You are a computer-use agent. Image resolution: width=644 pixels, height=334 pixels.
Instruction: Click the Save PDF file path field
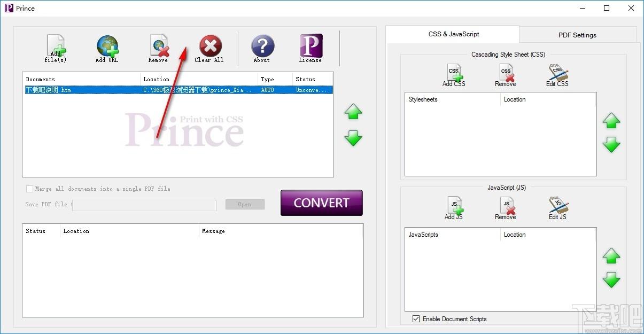144,205
